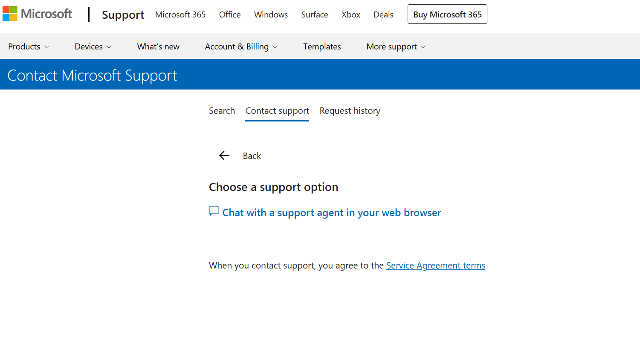Click the back arrow icon
640x364 pixels.
[224, 156]
